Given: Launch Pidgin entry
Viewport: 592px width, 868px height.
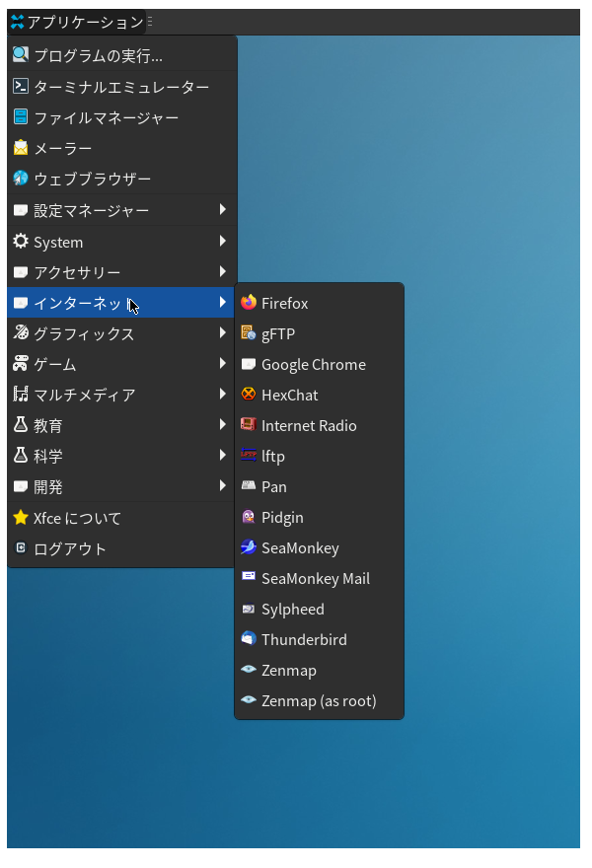Looking at the screenshot, I should 319,517.
